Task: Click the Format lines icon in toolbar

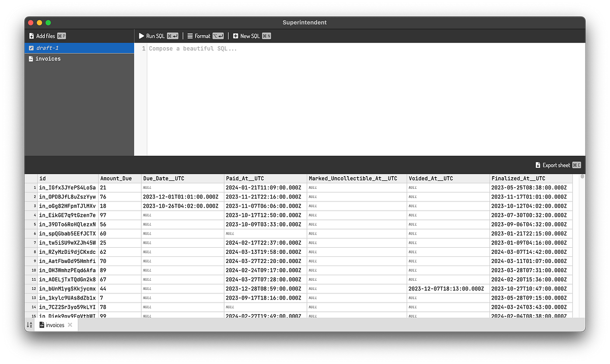Action: coord(191,36)
